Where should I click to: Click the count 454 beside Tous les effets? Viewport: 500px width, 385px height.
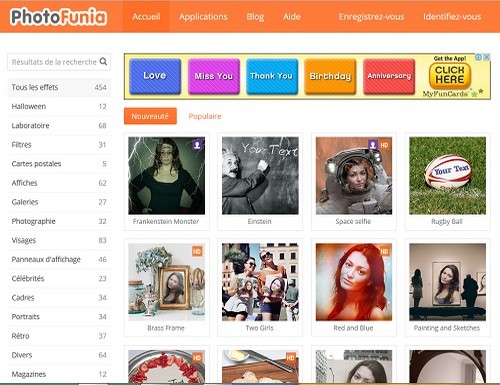pyautogui.click(x=100, y=87)
